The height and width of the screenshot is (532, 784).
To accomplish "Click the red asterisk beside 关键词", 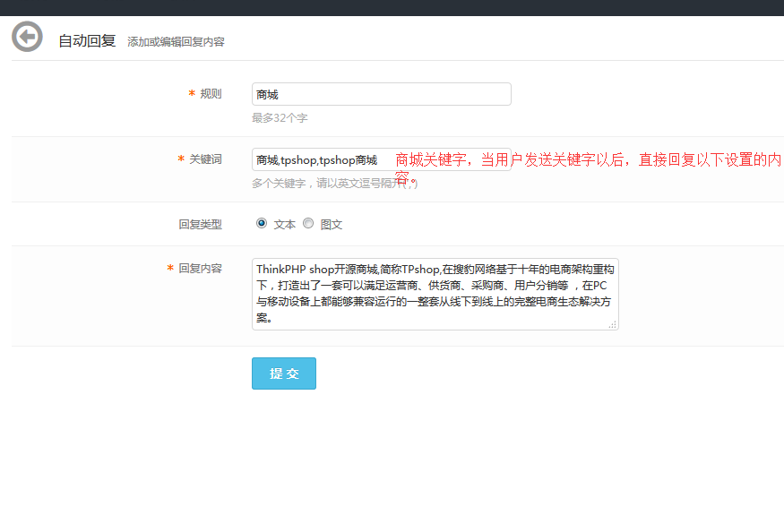I will point(181,160).
